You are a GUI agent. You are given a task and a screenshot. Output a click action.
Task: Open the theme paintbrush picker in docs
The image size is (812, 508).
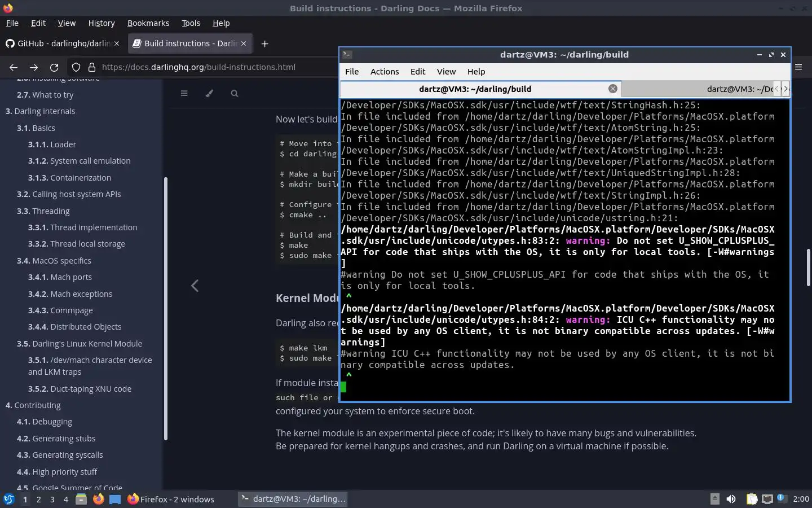coord(209,93)
